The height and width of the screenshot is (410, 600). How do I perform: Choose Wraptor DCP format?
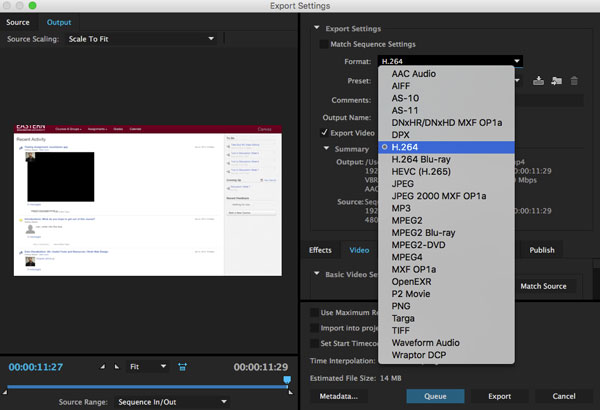point(446,355)
